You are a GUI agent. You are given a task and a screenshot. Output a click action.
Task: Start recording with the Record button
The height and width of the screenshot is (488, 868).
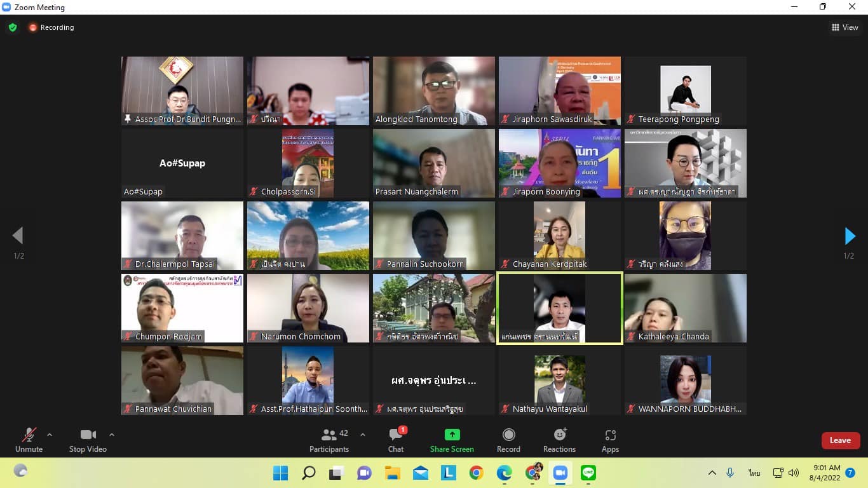(x=508, y=440)
